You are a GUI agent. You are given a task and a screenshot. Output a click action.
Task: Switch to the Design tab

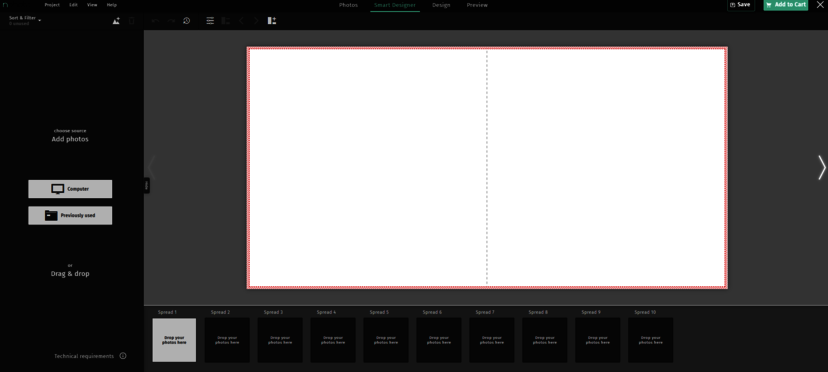[x=441, y=5]
